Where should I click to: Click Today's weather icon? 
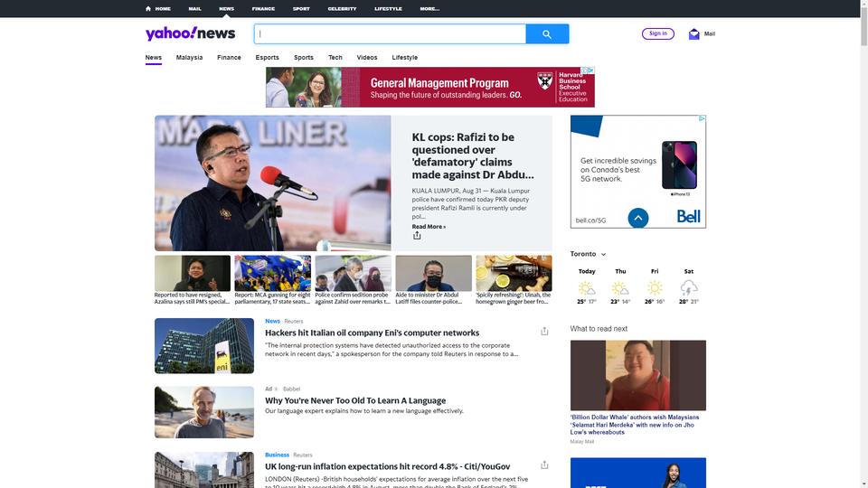pyautogui.click(x=587, y=287)
